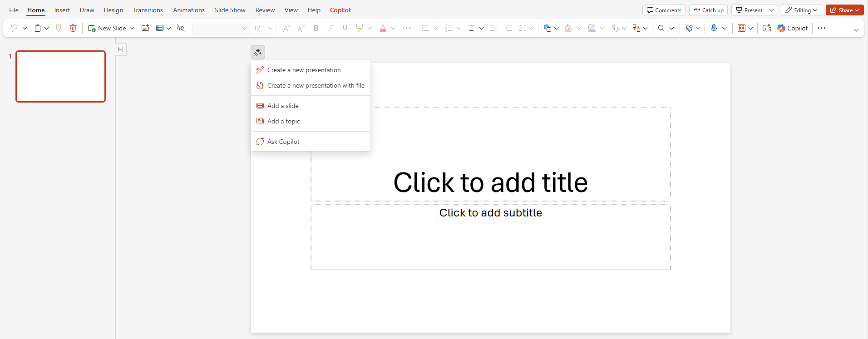Open the Copilot ribbon tab
This screenshot has width=868, height=339.
[340, 10]
